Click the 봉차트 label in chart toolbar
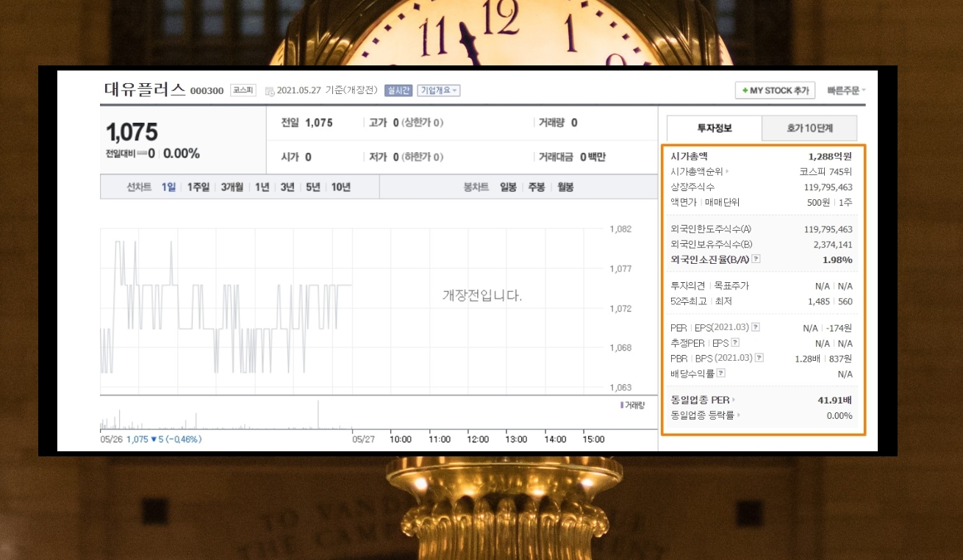 [x=476, y=187]
